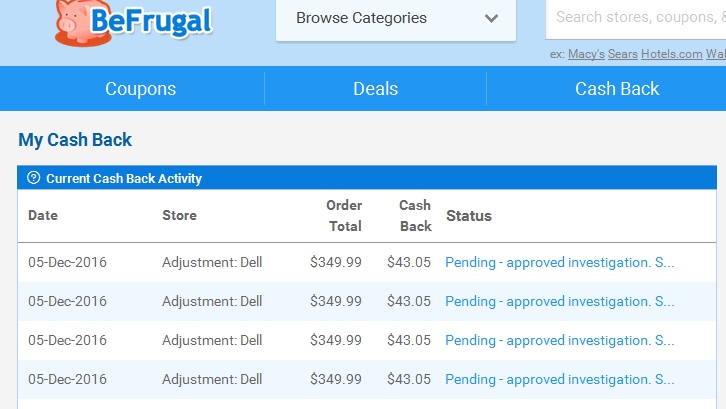Open the Sears example link

pyautogui.click(x=623, y=54)
